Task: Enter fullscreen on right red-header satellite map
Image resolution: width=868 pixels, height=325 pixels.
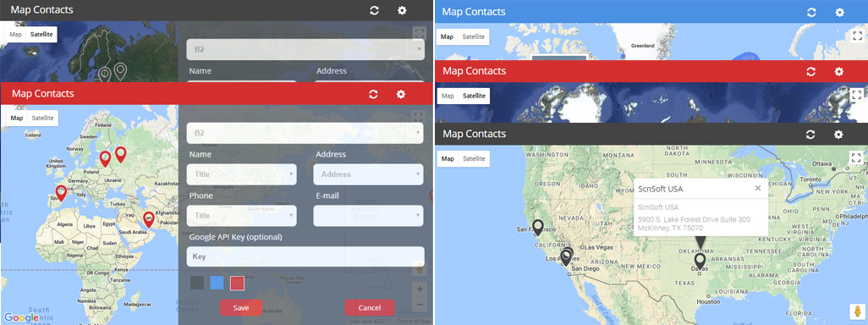Action: coord(856,96)
